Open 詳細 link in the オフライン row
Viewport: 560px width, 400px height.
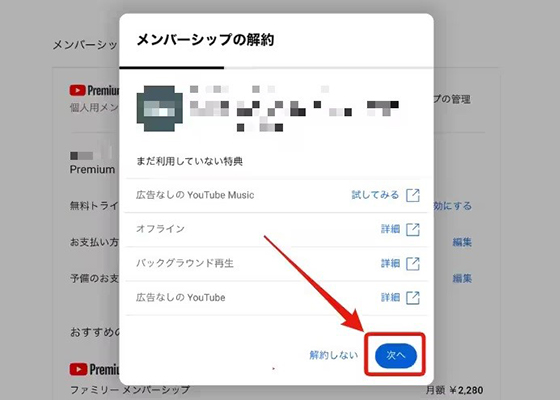(390, 229)
